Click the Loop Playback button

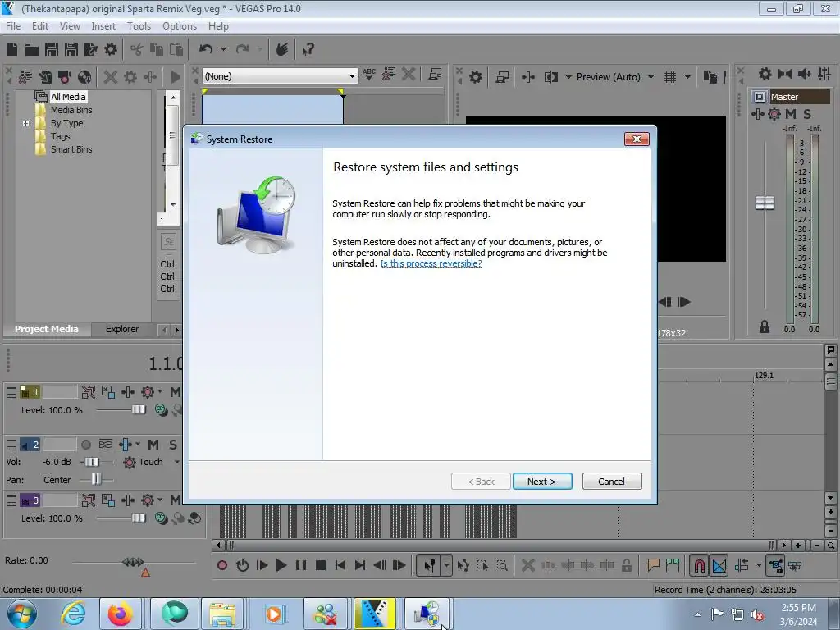coord(242,565)
